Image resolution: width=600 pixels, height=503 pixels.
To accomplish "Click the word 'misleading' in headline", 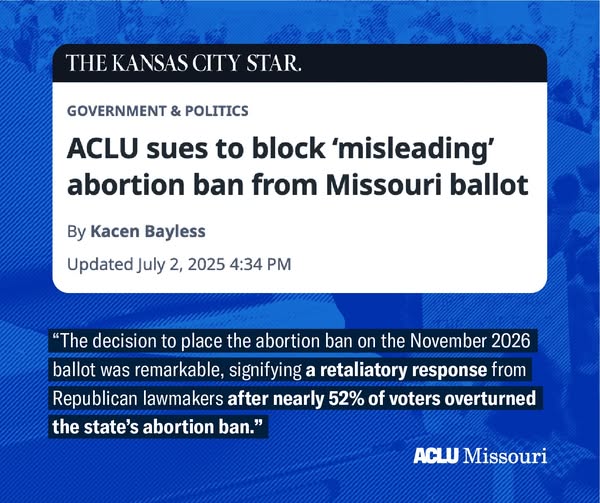I will pos(412,150).
